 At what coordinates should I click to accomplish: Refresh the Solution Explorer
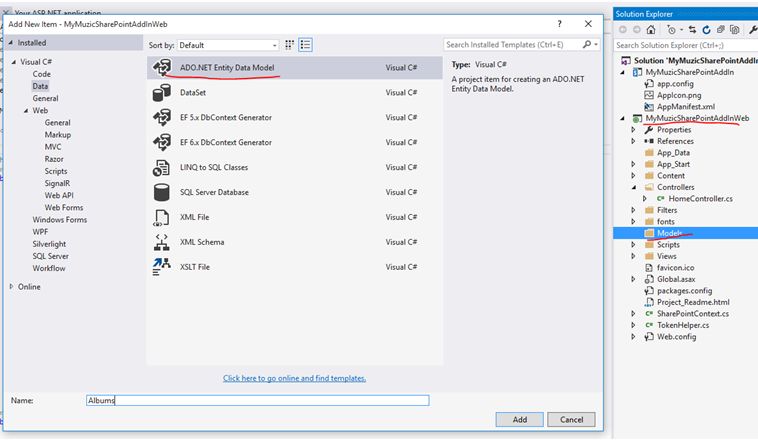point(706,29)
